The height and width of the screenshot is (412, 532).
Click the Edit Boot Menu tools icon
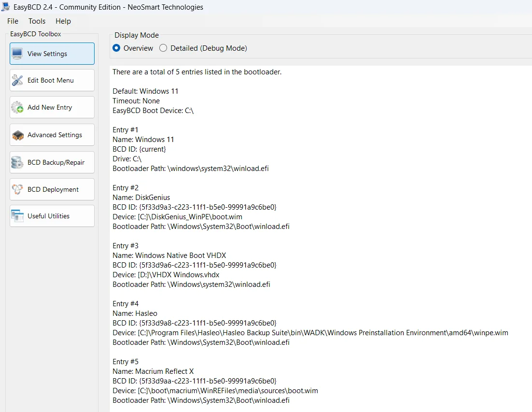tap(17, 81)
